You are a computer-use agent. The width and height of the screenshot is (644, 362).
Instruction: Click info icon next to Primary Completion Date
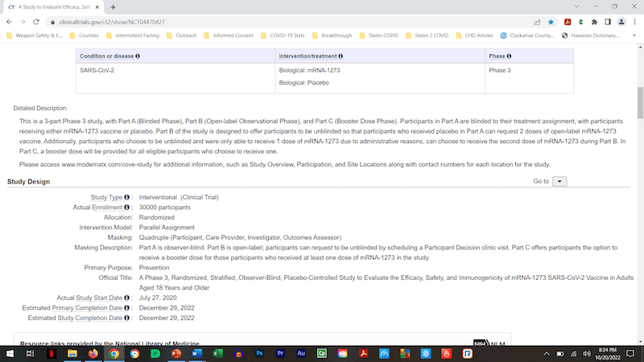click(x=127, y=308)
